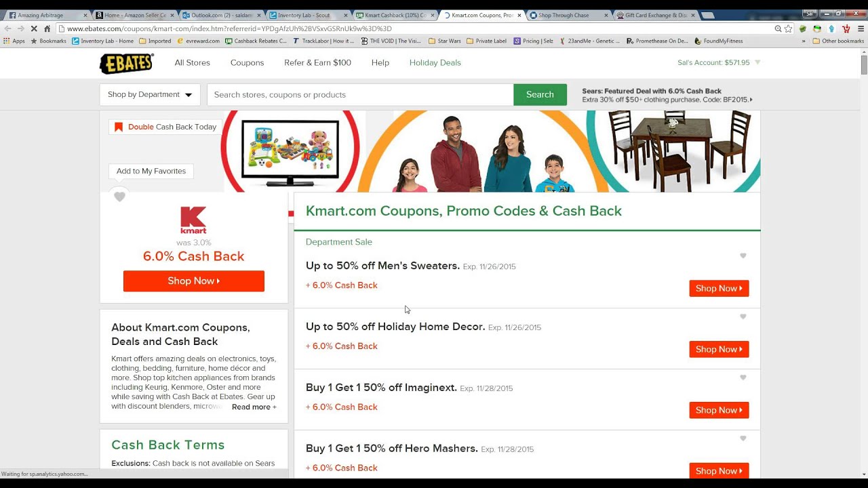
Task: Click Shop Now for Imaginext deal
Action: point(719,410)
